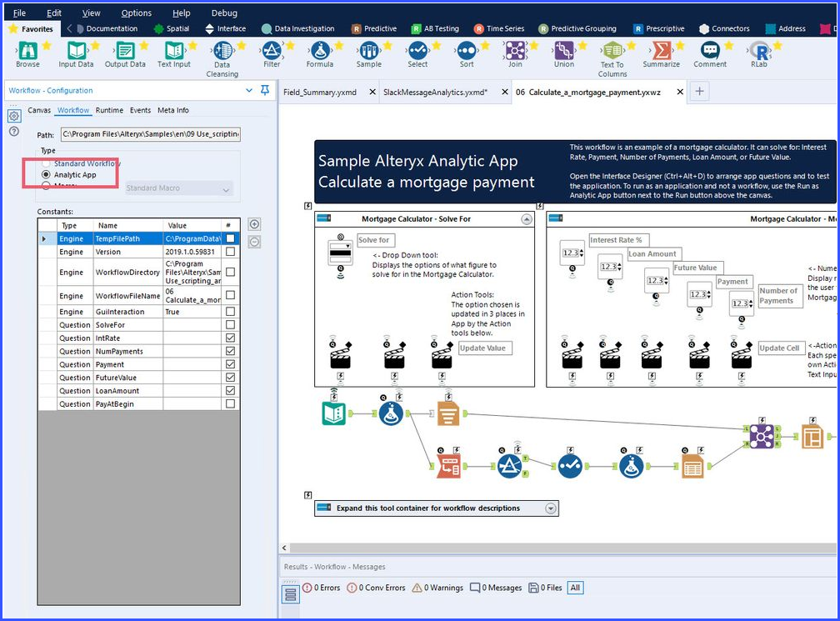Viewport: 840px width, 621px height.
Task: Open configuration gear icon in side panel
Action: (x=14, y=116)
